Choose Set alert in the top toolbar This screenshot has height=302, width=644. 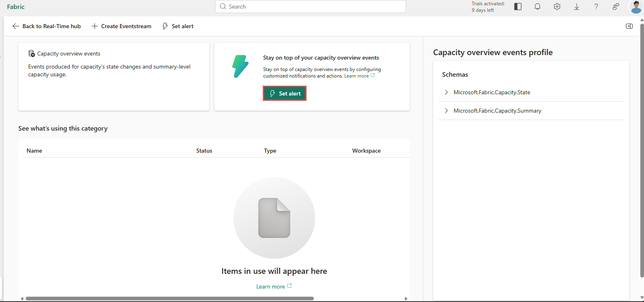pyautogui.click(x=178, y=26)
